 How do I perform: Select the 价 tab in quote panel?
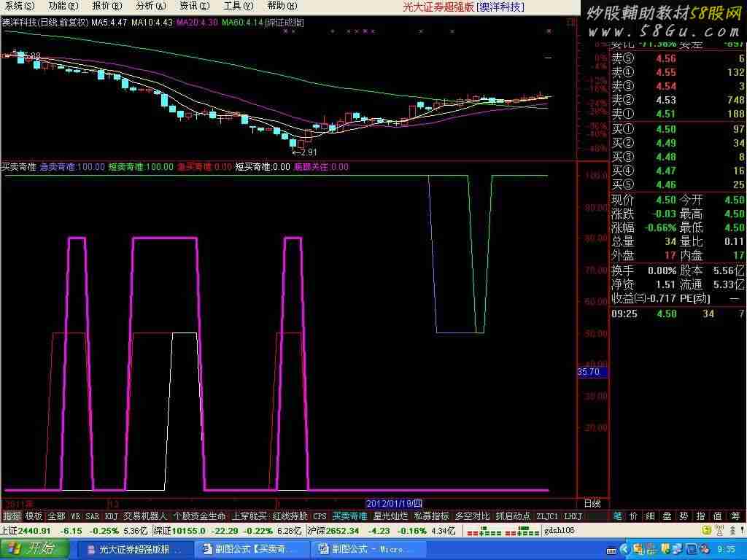click(x=634, y=516)
